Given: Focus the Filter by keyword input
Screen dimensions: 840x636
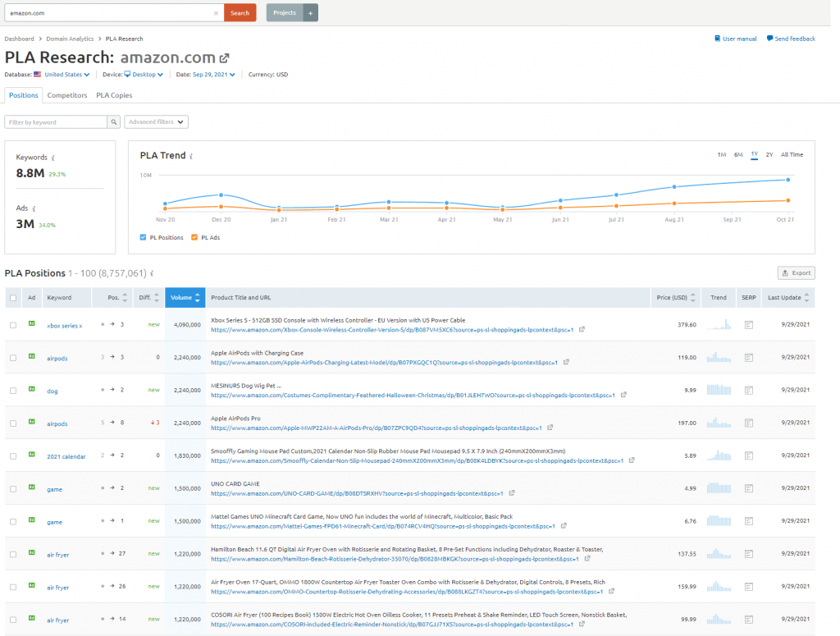Looking at the screenshot, I should coord(56,122).
